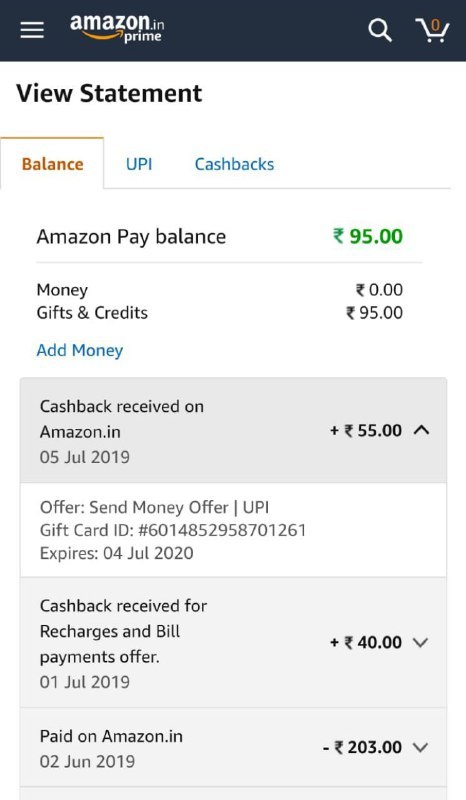Tap the Gifts & Credits label

click(x=92, y=312)
